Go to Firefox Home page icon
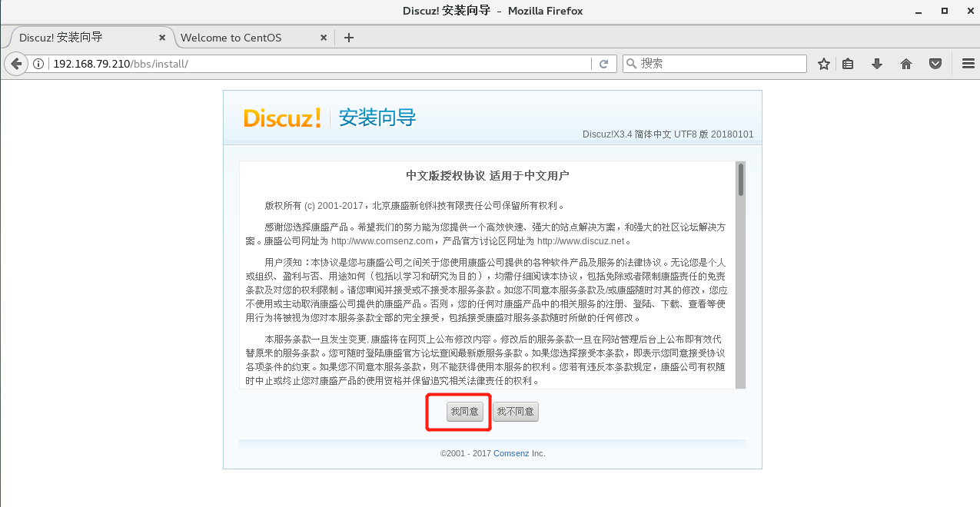Screen dimensions: 980x507 [906, 64]
